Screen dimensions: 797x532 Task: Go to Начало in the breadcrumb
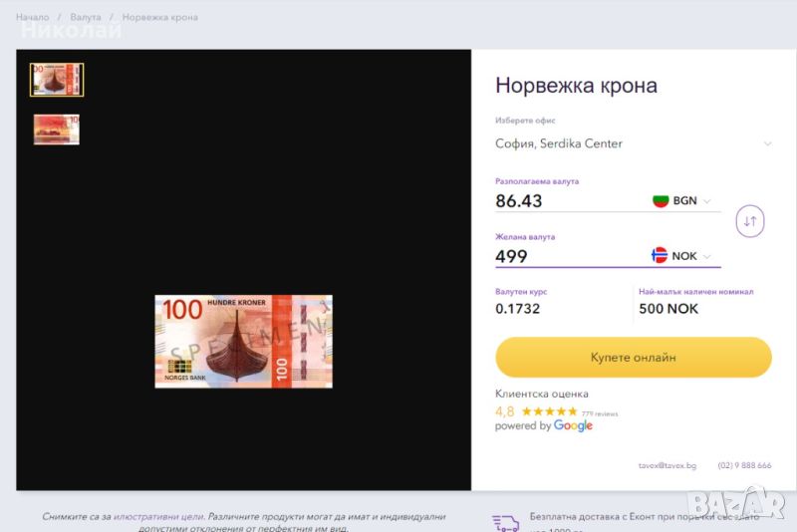33,17
